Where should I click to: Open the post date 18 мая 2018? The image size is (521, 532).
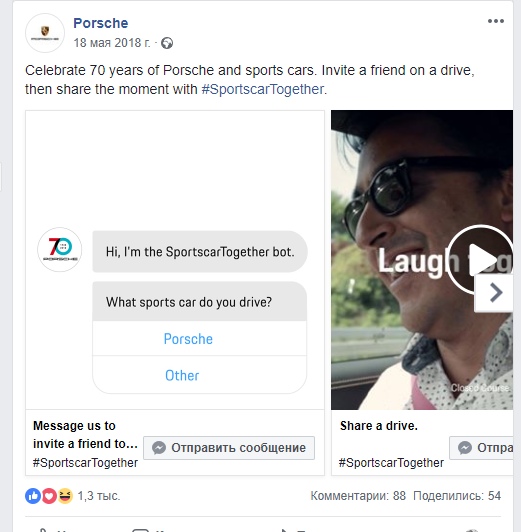click(x=112, y=43)
